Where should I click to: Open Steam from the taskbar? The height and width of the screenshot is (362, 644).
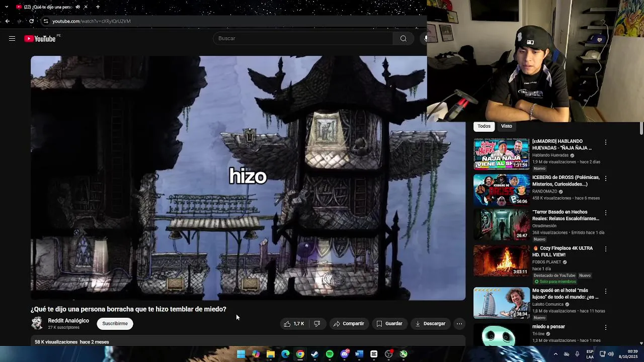[315, 354]
